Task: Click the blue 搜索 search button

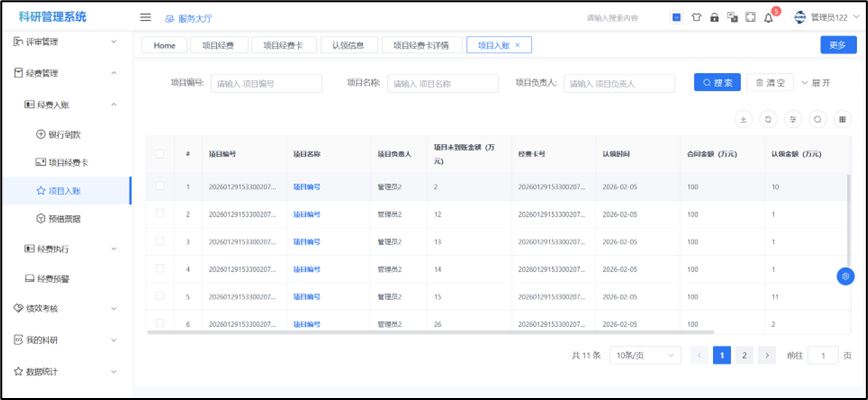Action: pyautogui.click(x=717, y=83)
